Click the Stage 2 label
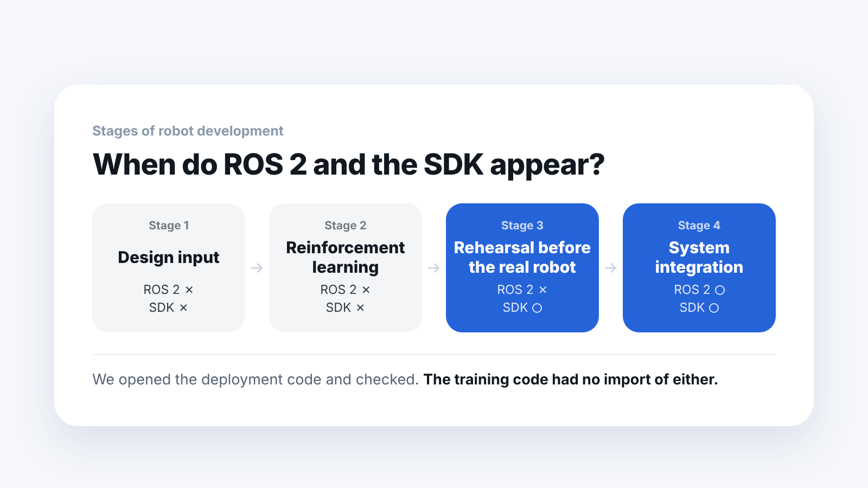The width and height of the screenshot is (868, 488). tap(346, 226)
